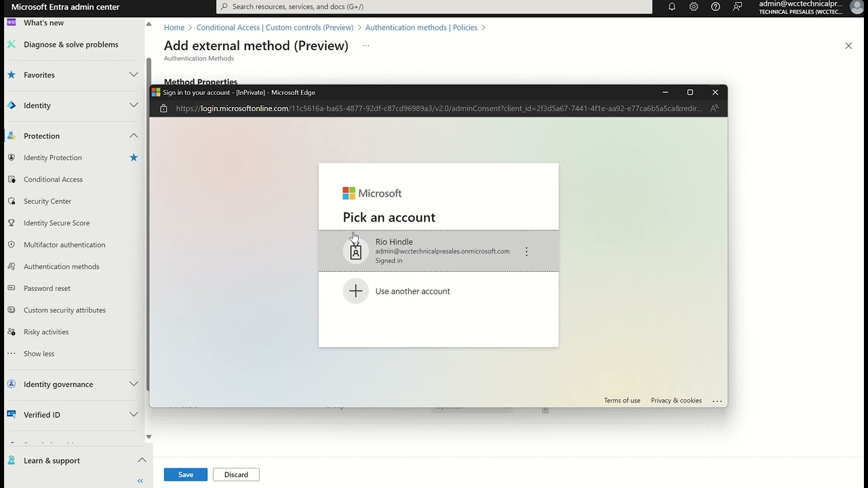
Task: Click the Password reset icon
Action: (11, 288)
